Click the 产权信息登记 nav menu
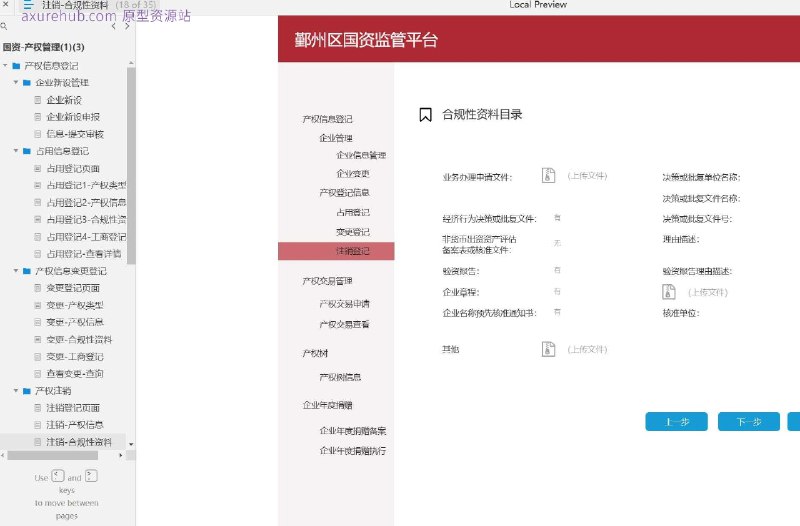Image resolution: width=800 pixels, height=526 pixels. coord(327,119)
